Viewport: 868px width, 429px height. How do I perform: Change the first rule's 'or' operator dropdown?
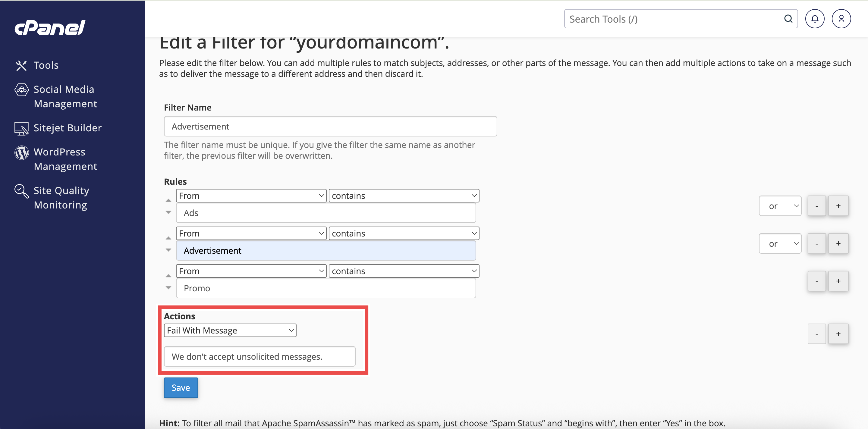(x=780, y=206)
